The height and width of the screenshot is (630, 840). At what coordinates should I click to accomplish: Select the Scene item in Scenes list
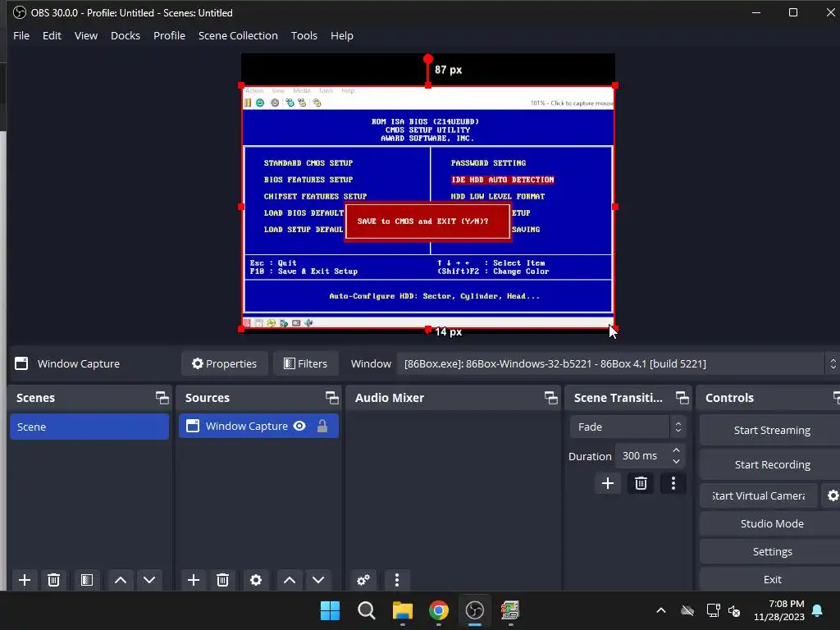pos(89,427)
